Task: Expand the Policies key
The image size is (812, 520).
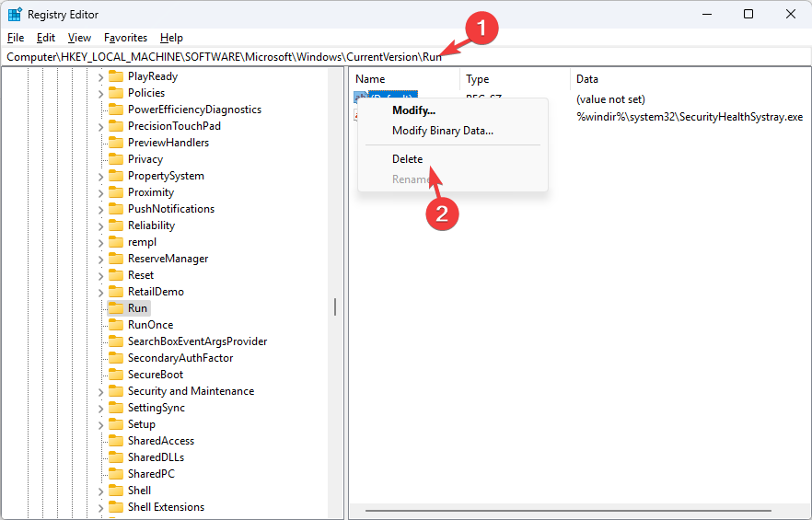Action: (100, 94)
